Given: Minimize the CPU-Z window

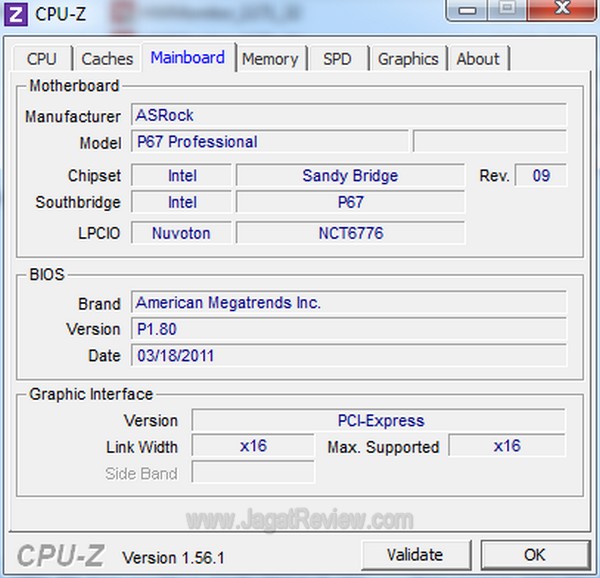Looking at the screenshot, I should coord(467,10).
